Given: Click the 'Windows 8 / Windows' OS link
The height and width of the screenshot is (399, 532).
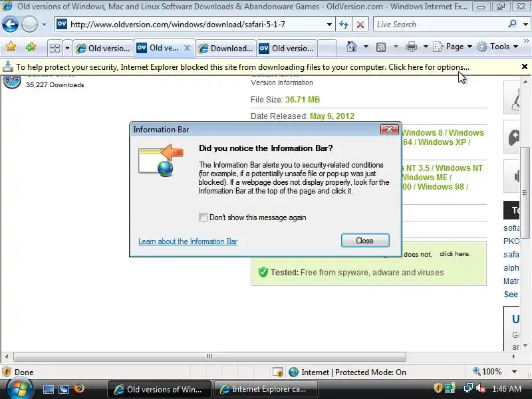Looking at the screenshot, I should coord(443,132).
